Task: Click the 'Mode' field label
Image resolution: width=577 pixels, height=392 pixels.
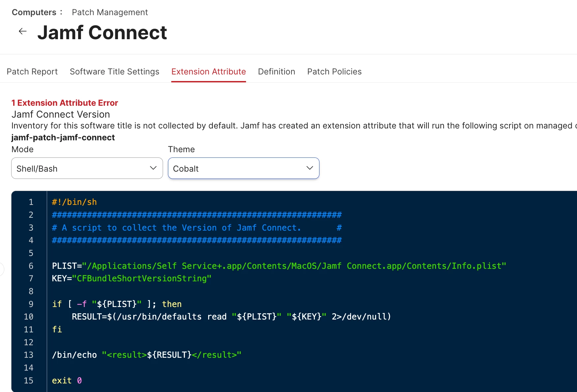Action: (22, 149)
